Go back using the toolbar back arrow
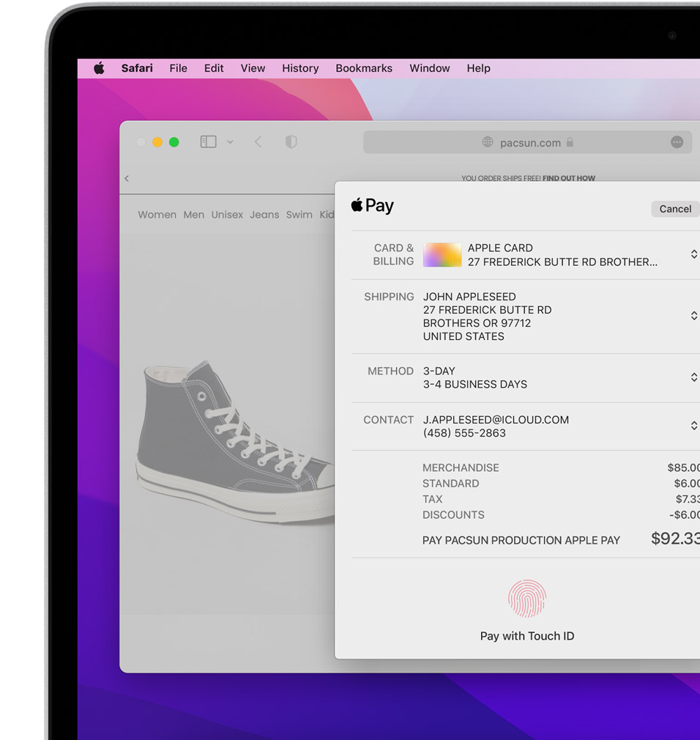 [258, 142]
